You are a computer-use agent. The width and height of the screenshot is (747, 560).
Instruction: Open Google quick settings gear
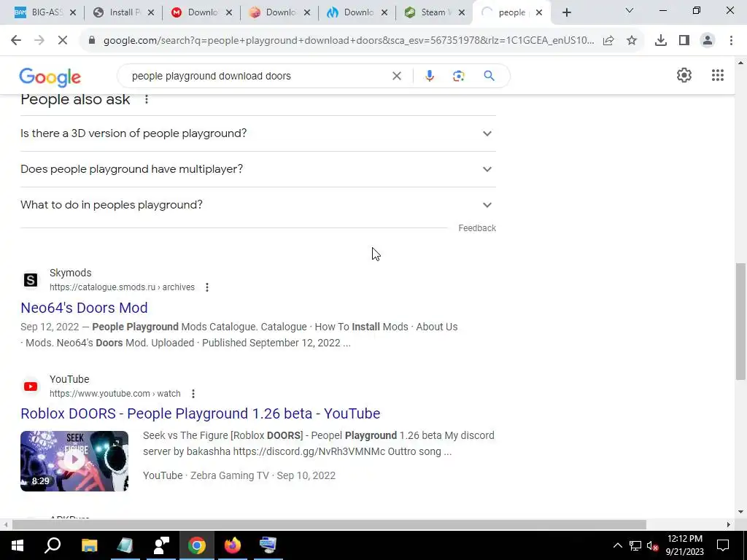coord(684,75)
